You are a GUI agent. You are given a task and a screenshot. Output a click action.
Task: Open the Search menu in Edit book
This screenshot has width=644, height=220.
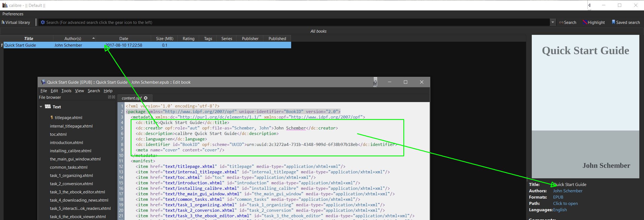94,91
